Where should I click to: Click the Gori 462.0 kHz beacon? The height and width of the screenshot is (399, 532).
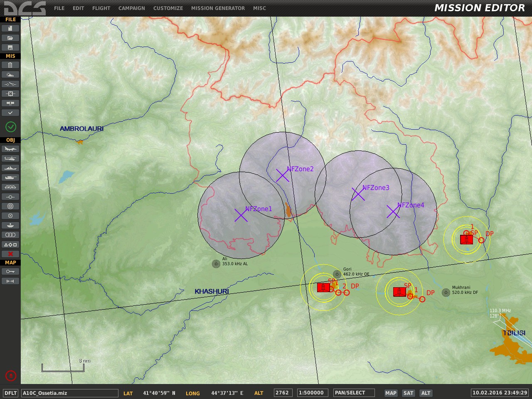(337, 274)
